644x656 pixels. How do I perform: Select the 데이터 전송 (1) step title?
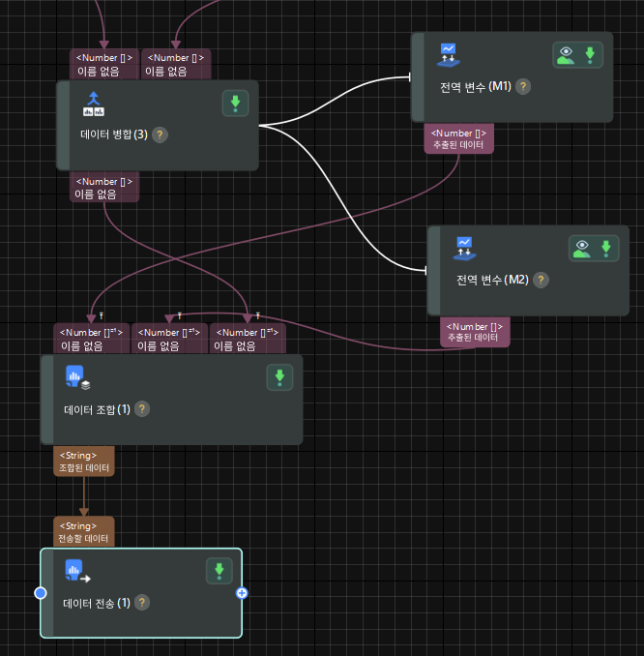(97, 603)
